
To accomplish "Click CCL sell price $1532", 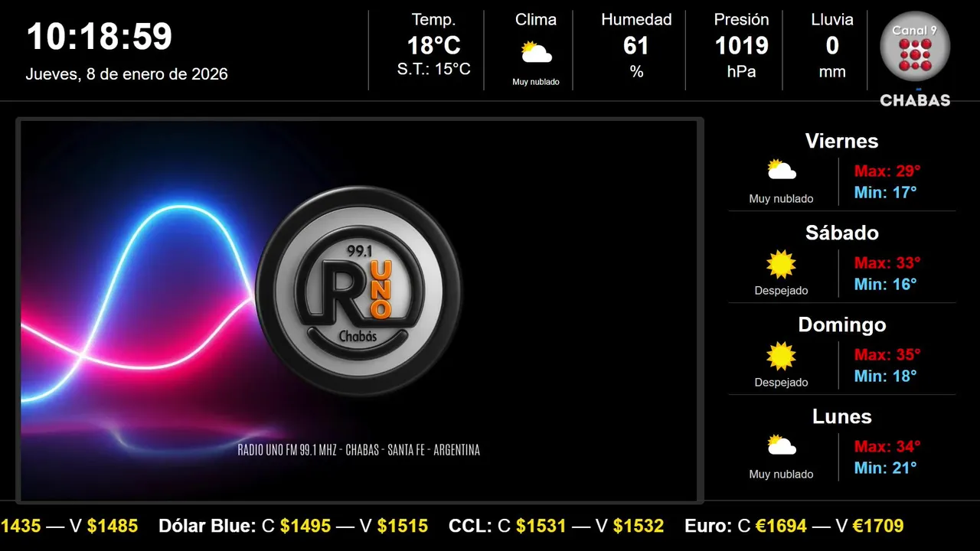I will (639, 526).
